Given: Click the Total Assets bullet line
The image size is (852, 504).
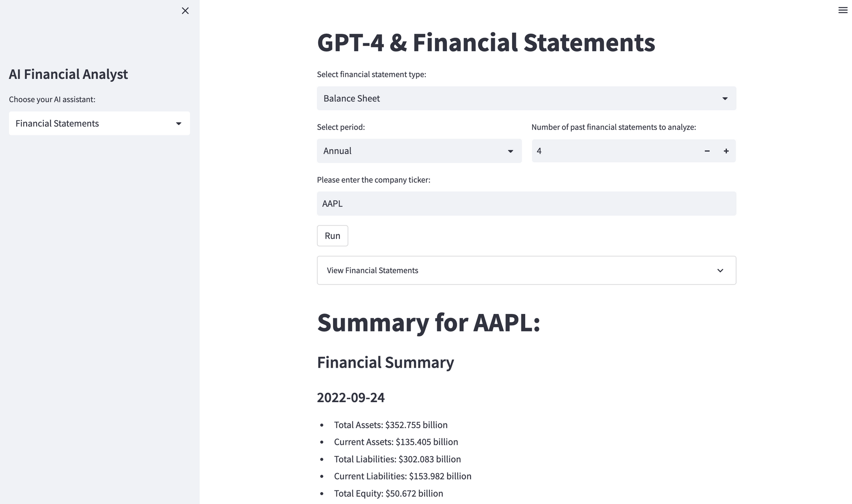Looking at the screenshot, I should 390,425.
